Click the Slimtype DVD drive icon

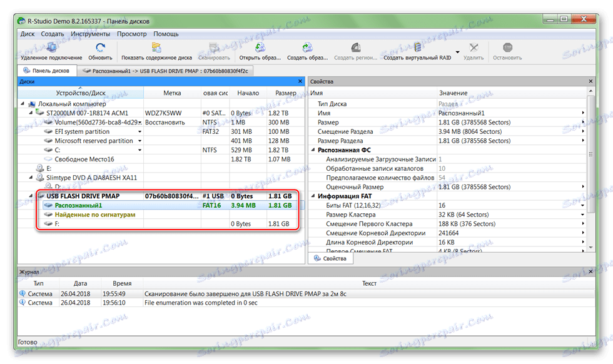(39, 178)
